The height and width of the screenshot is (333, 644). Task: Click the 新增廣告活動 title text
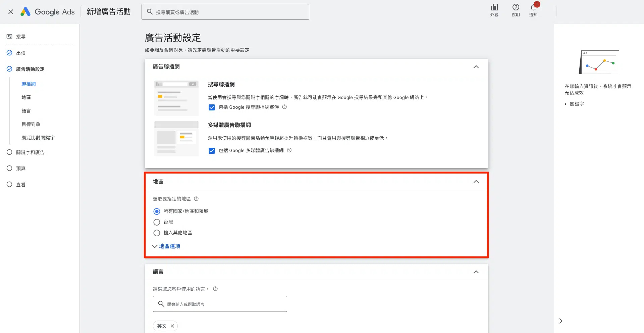point(109,12)
